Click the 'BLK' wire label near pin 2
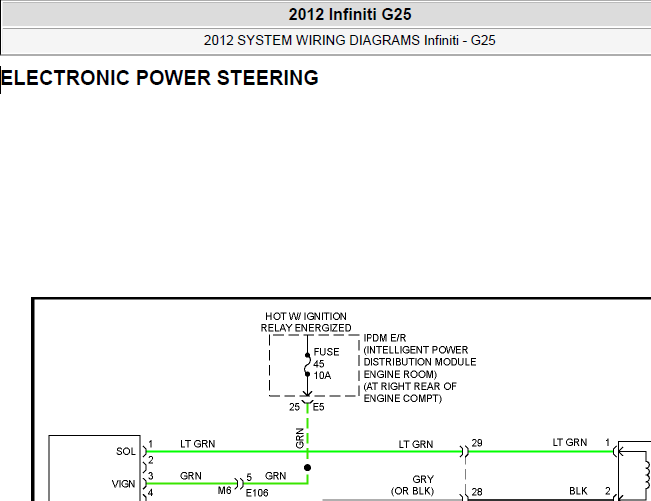The height and width of the screenshot is (501, 651). [x=578, y=491]
